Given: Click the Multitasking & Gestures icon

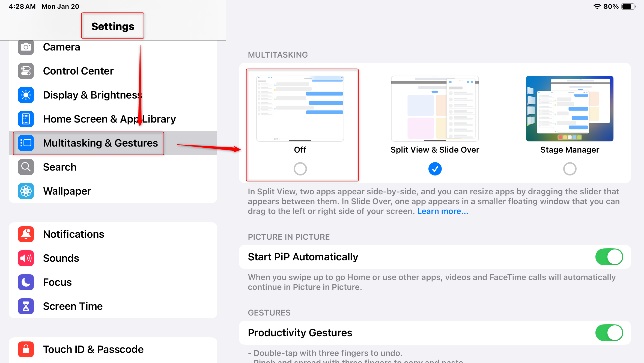Looking at the screenshot, I should 26,143.
